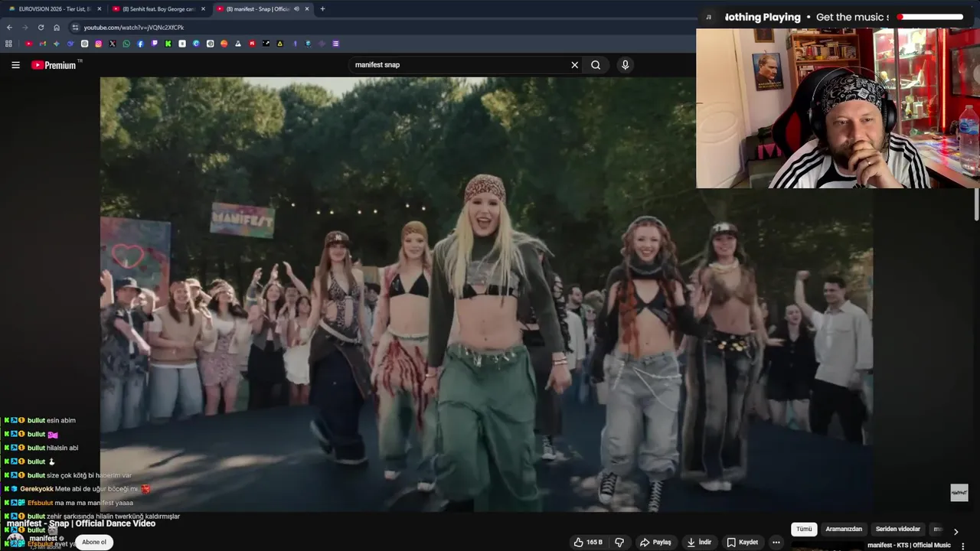Viewport: 980px width, 551px height.
Task: Open options for 'manifest - KTS' video
Action: 962,546
